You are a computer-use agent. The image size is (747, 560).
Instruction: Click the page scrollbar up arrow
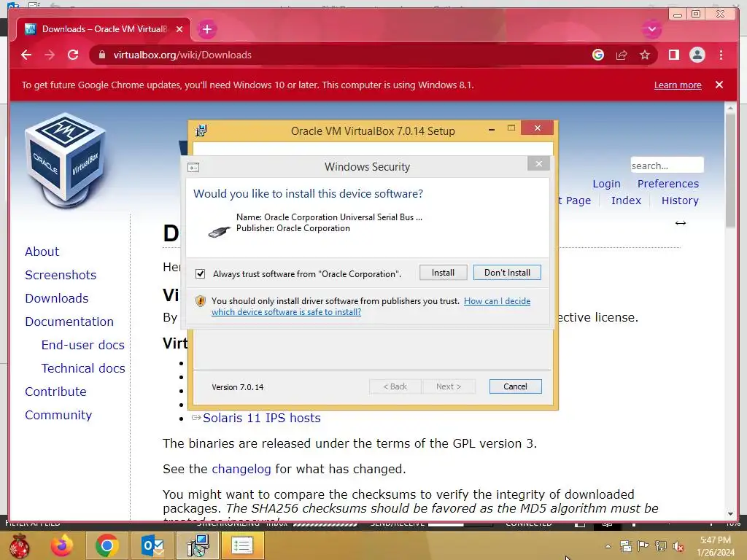[730, 109]
